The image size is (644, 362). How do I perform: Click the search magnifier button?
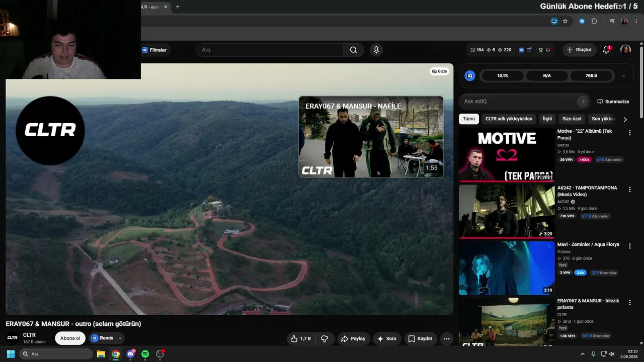353,50
